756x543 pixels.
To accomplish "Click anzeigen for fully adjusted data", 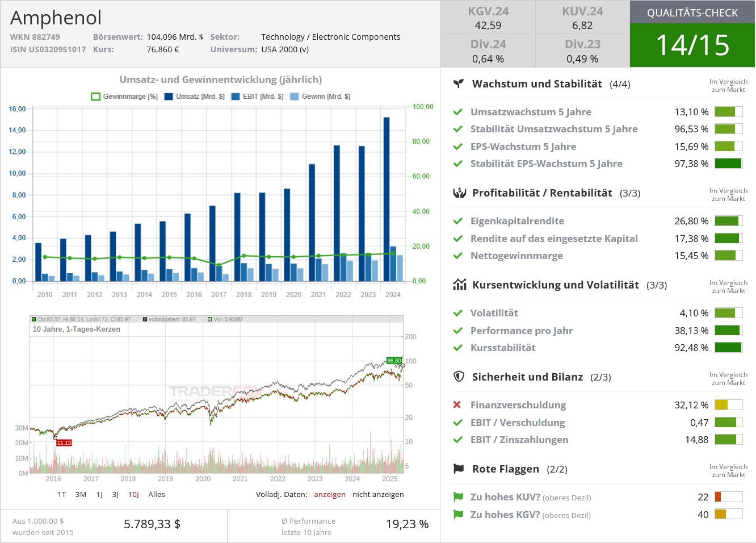I will click(330, 495).
